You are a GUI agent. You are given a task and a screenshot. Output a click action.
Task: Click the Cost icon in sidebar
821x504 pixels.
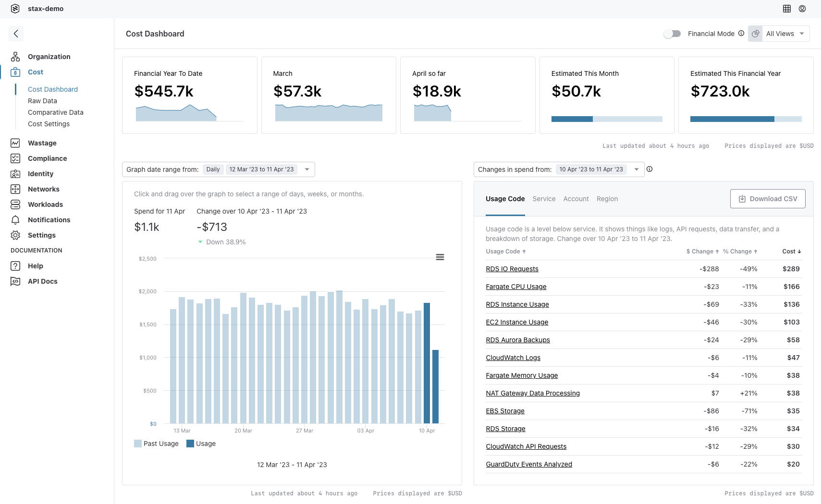[x=15, y=72]
